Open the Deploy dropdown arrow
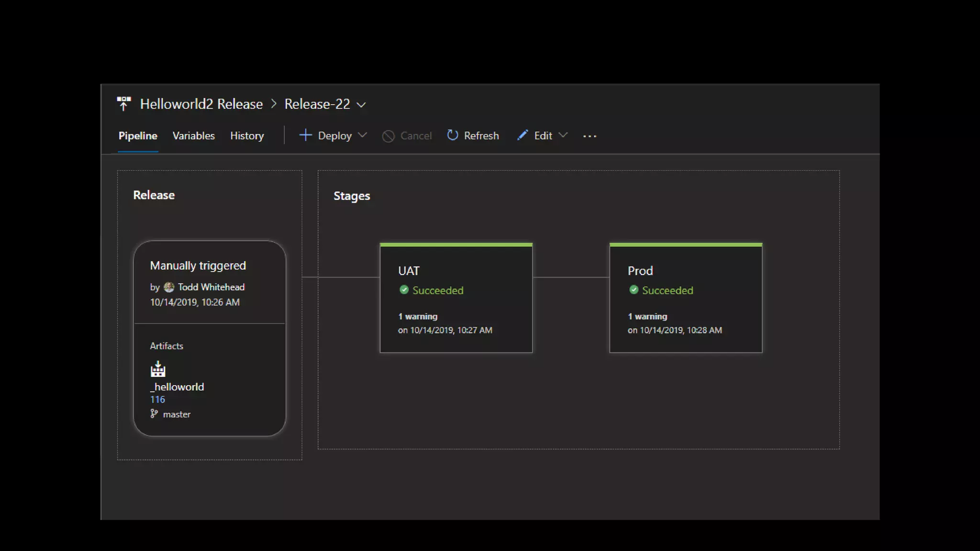Image resolution: width=980 pixels, height=551 pixels. coord(363,135)
